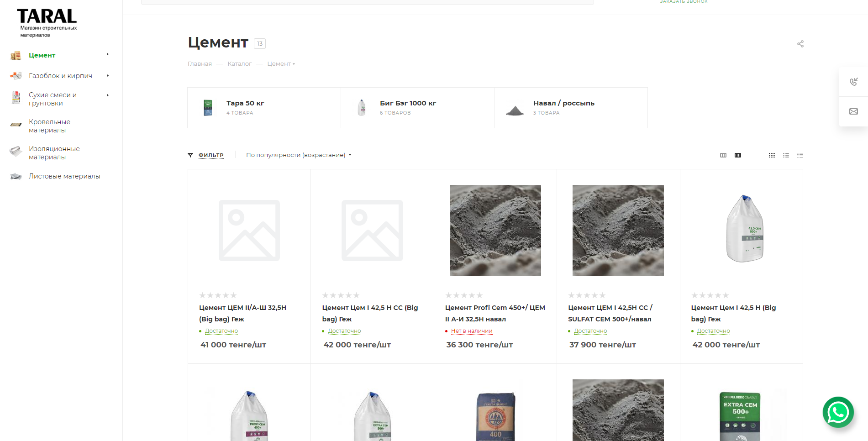
Task: Click Достаточно status under 41 000 тенге product
Action: (221, 331)
